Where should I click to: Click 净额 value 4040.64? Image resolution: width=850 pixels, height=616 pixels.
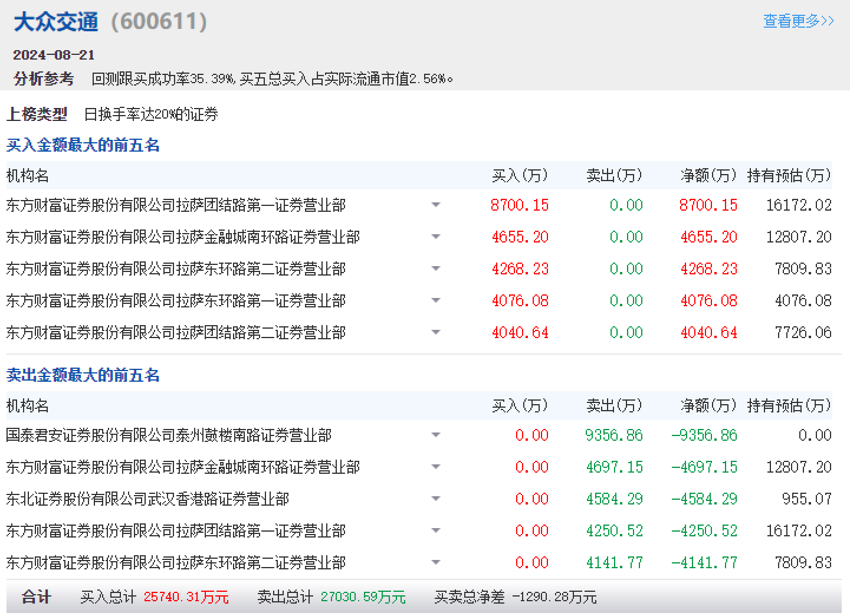click(709, 333)
